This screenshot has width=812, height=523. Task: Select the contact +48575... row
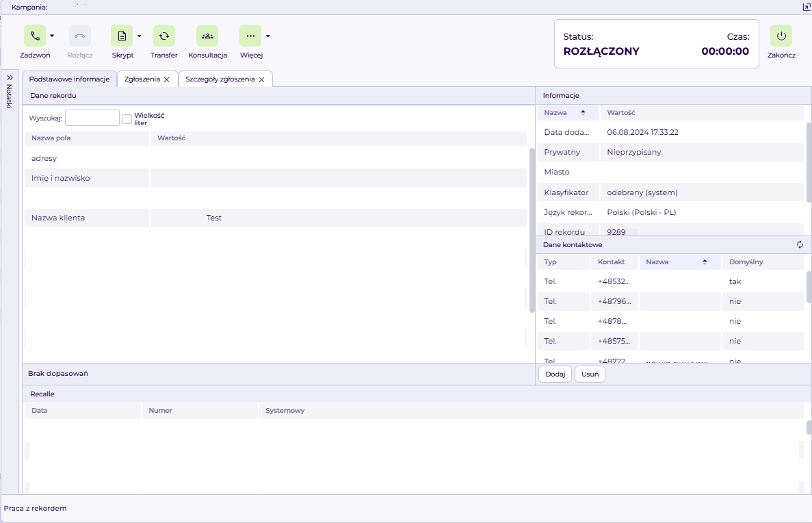tap(670, 341)
